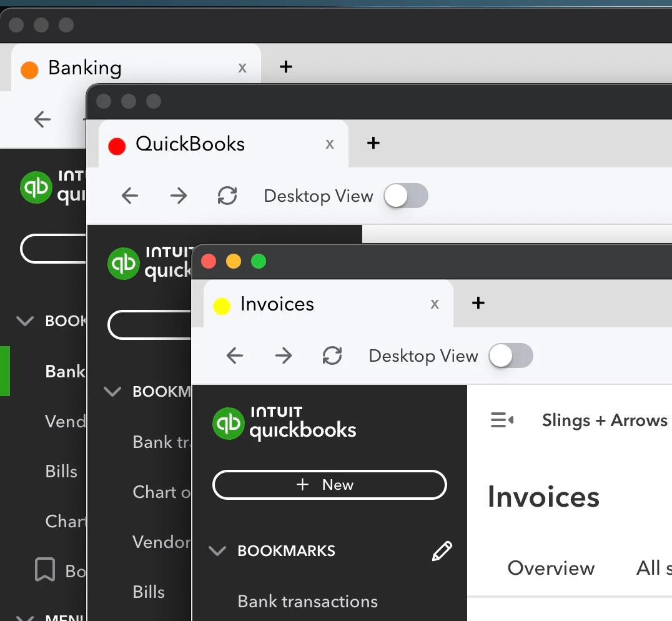Viewport: 672px width, 621px height.
Task: Select the QuickBooks tab
Action: coord(224,144)
